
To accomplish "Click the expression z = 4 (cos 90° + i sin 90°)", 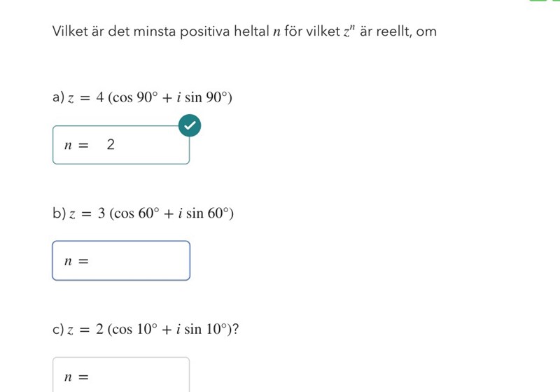I will tap(149, 97).
